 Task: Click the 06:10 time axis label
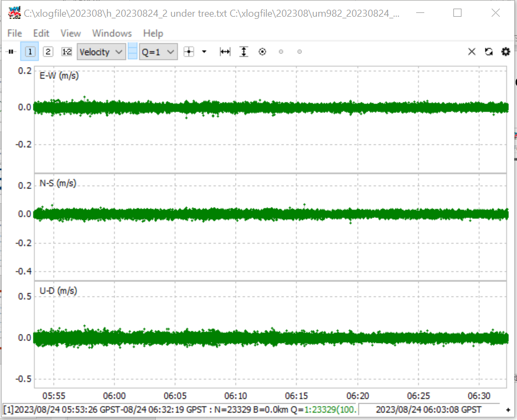click(236, 396)
